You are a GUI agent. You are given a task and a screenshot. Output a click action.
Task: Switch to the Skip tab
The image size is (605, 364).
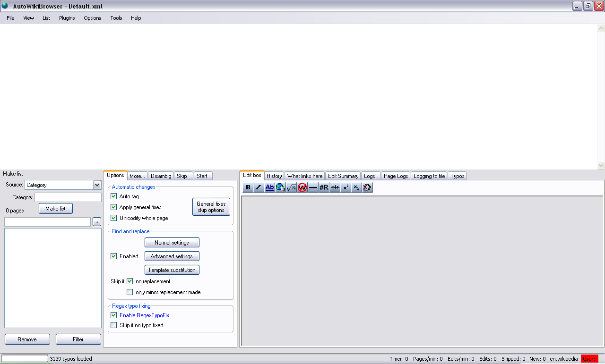coord(183,176)
